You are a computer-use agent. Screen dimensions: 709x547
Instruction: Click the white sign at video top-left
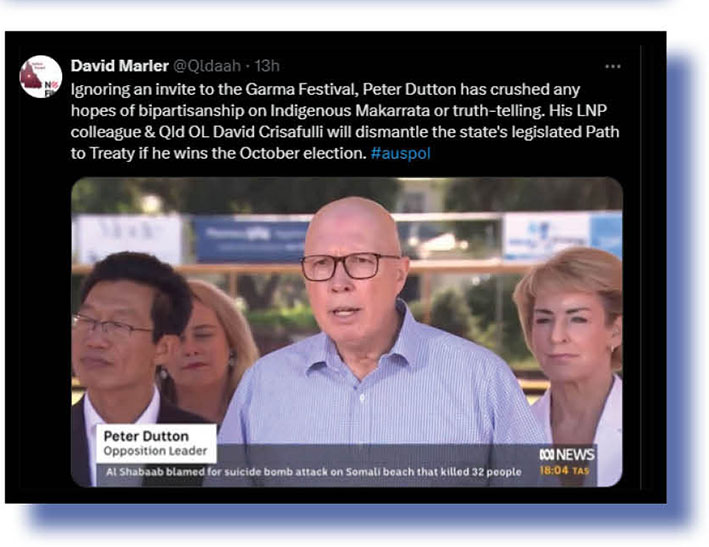128,238
